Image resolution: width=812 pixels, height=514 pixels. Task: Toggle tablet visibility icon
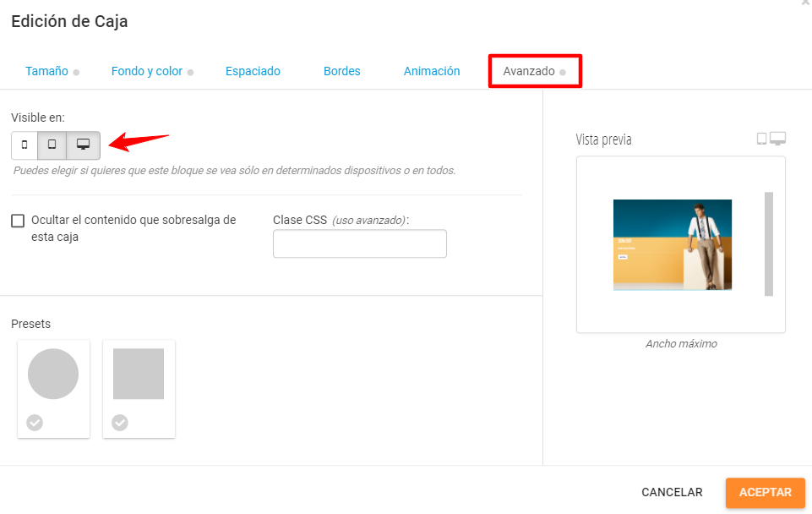(52, 145)
